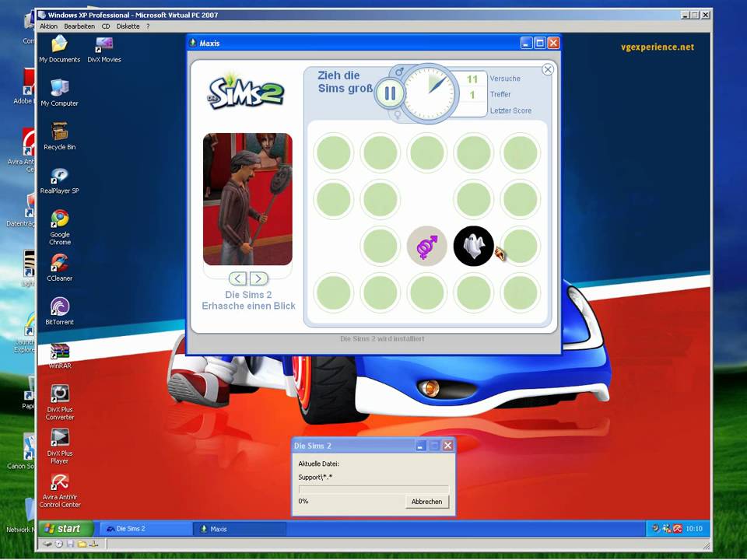Select the BitTorrent desktop icon
Screen dimensions: 747x560
[x=60, y=311]
